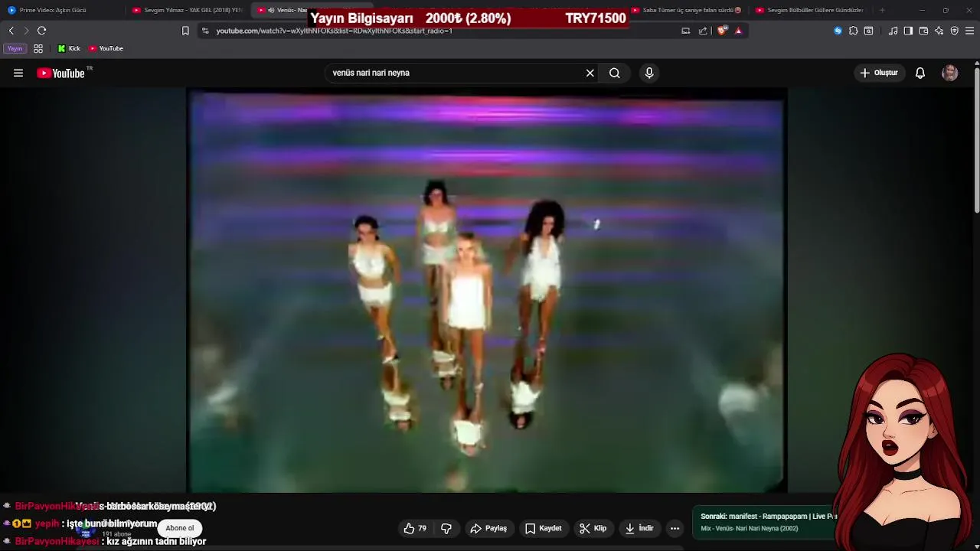Save video with the Kaydet button
The width and height of the screenshot is (980, 551).
pyautogui.click(x=544, y=528)
